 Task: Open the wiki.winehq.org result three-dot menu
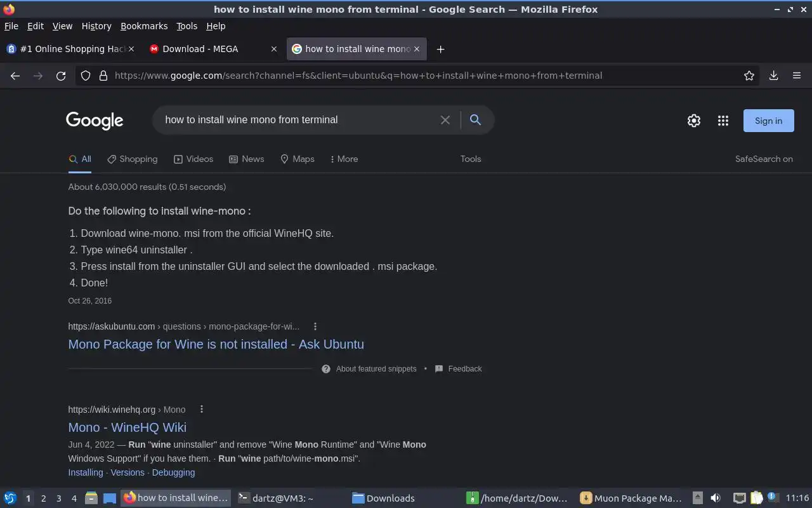pyautogui.click(x=201, y=410)
